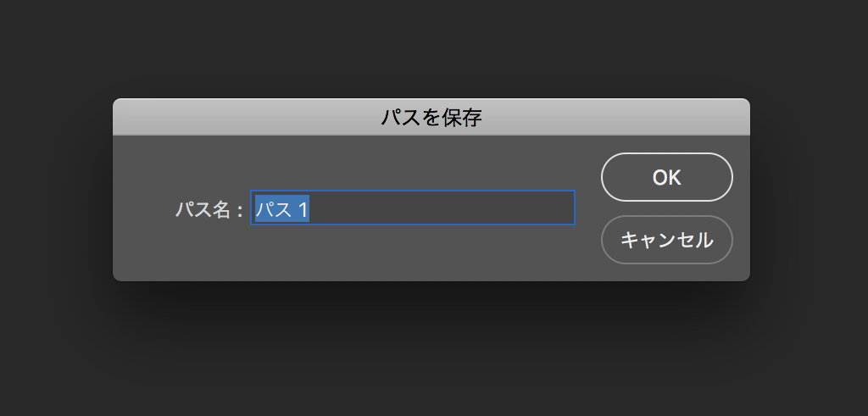Choose キャンセル to abort saving path
The height and width of the screenshot is (416, 868).
coord(666,240)
